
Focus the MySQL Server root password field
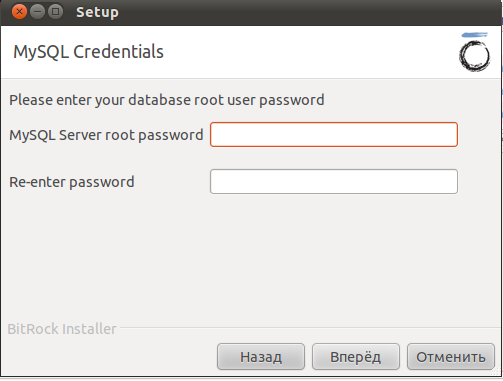pos(334,135)
